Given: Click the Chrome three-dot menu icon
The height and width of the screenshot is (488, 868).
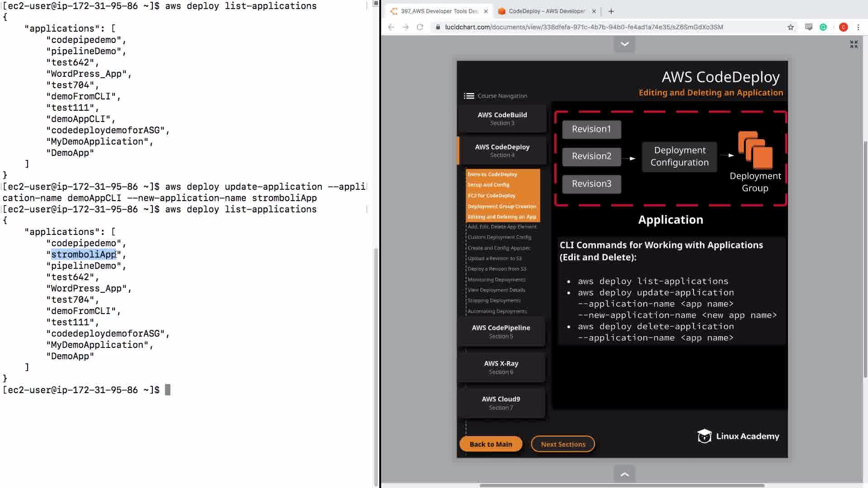Looking at the screenshot, I should 858,27.
